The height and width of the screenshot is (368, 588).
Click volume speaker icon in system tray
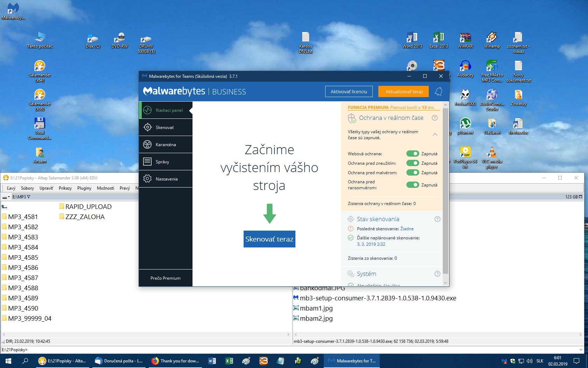coord(530,361)
